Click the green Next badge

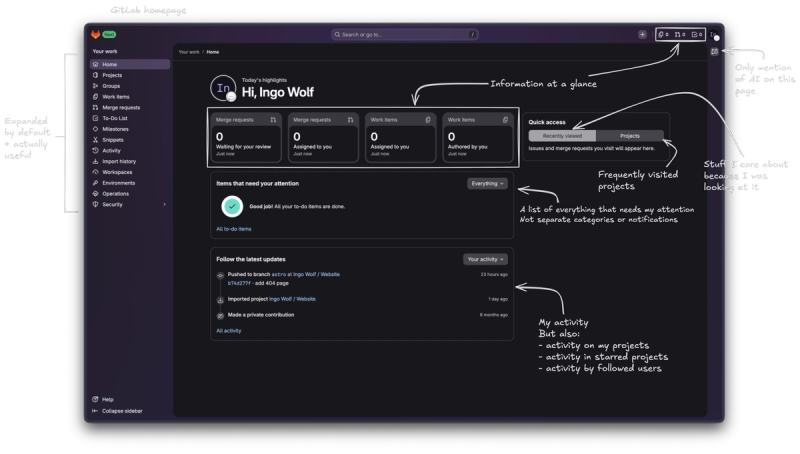pos(109,34)
